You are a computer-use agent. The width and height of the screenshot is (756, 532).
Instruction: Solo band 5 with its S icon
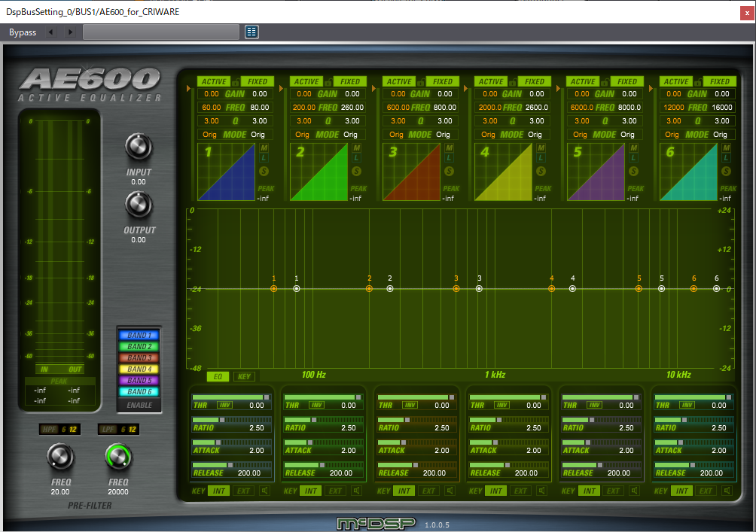pos(633,171)
